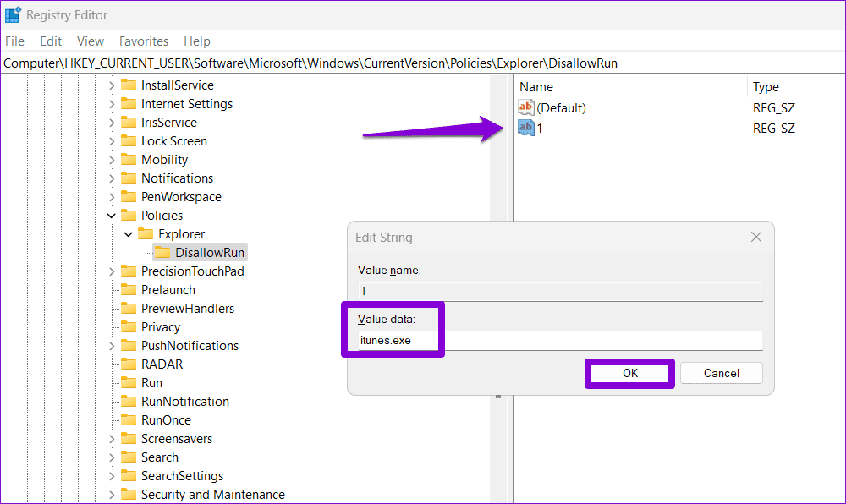Collapse the Policies tree node
Viewport: 846px width, 504px height.
tap(111, 215)
